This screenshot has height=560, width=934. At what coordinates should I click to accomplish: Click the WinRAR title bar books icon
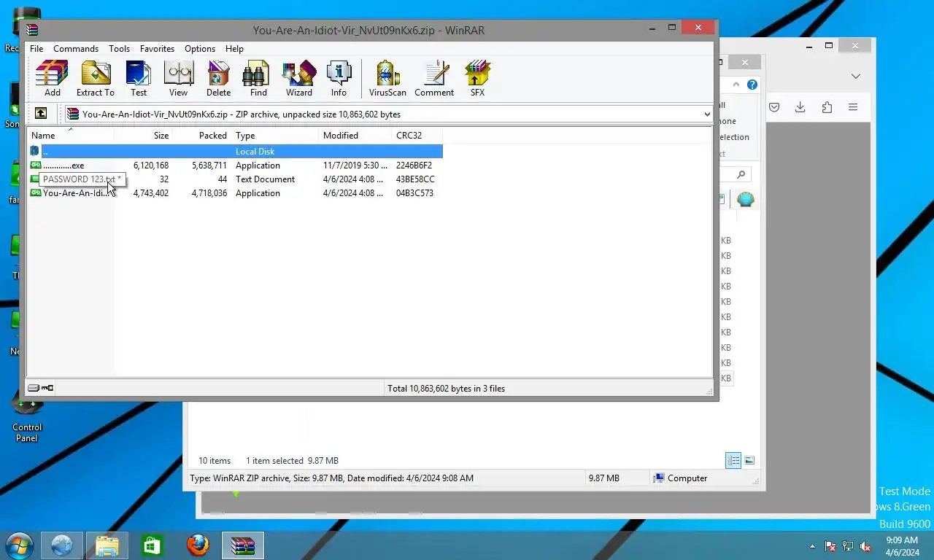tap(31, 30)
